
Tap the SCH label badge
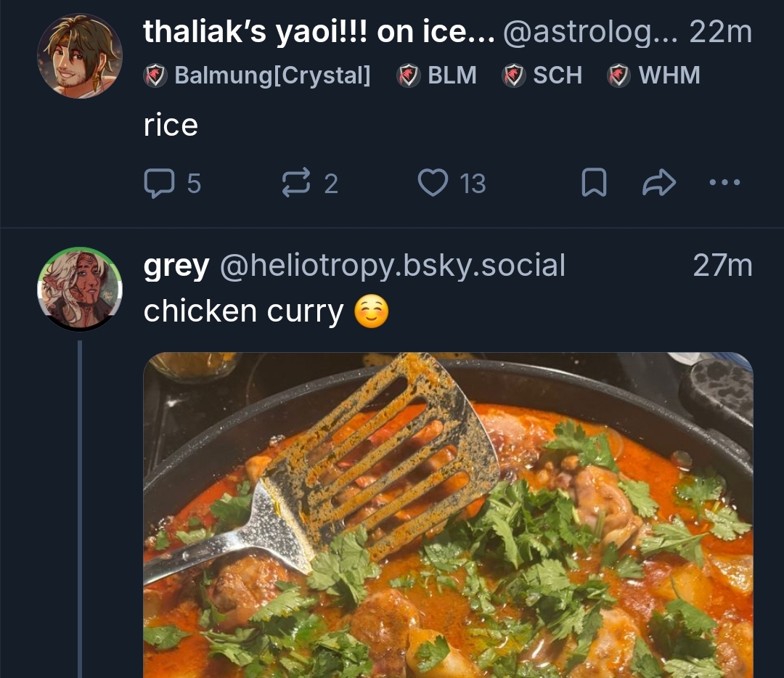542,75
